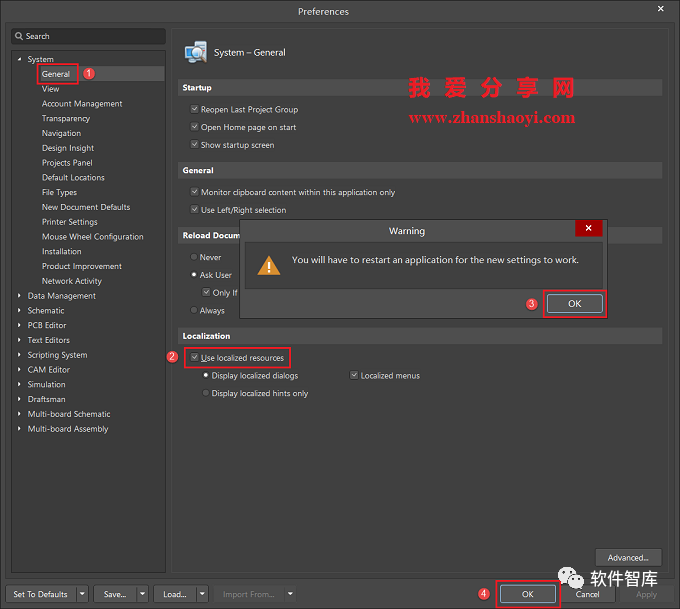
Task: Expand Text Editors node
Action: (19, 340)
